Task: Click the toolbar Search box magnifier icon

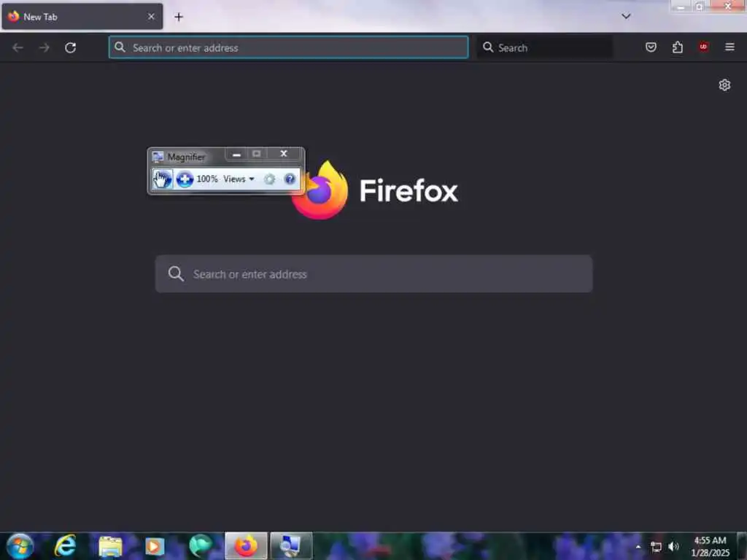Action: point(488,47)
